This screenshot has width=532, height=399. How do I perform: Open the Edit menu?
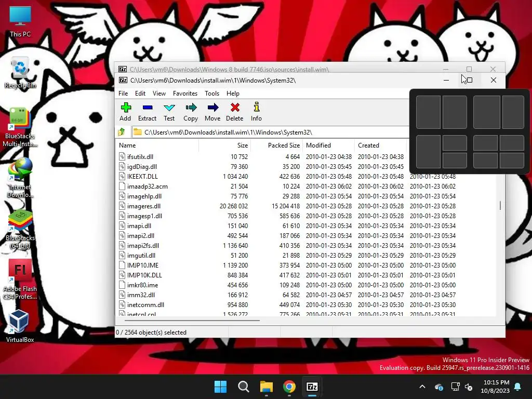(x=140, y=94)
